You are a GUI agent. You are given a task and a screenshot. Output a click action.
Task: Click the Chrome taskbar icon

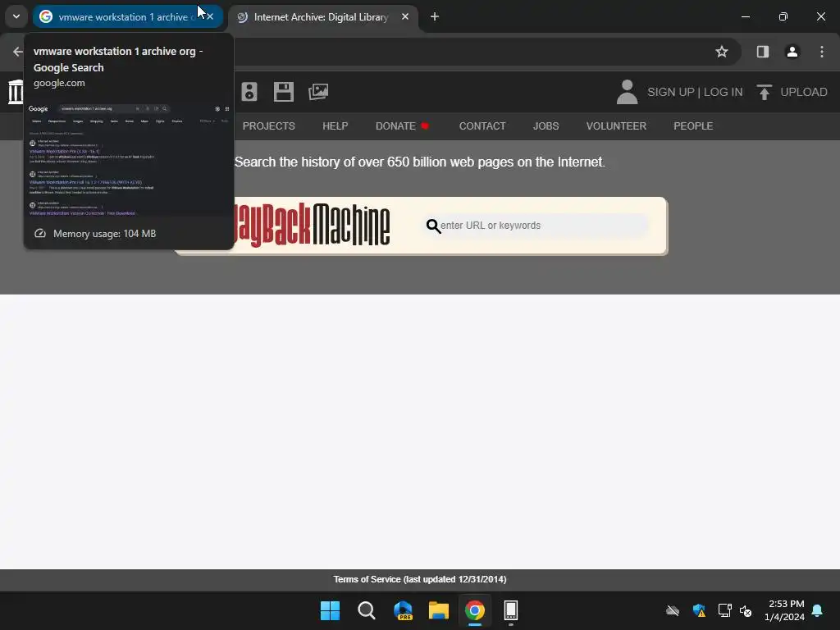[x=475, y=610]
